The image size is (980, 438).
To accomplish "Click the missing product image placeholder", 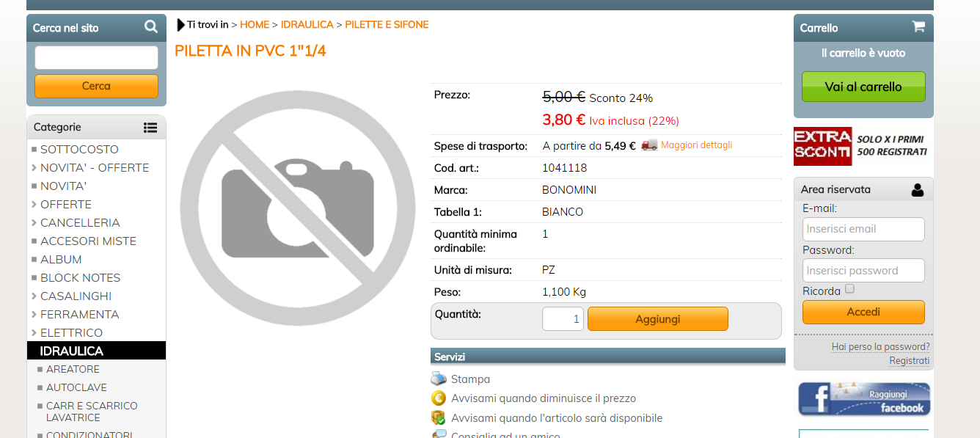I will tap(298, 208).
